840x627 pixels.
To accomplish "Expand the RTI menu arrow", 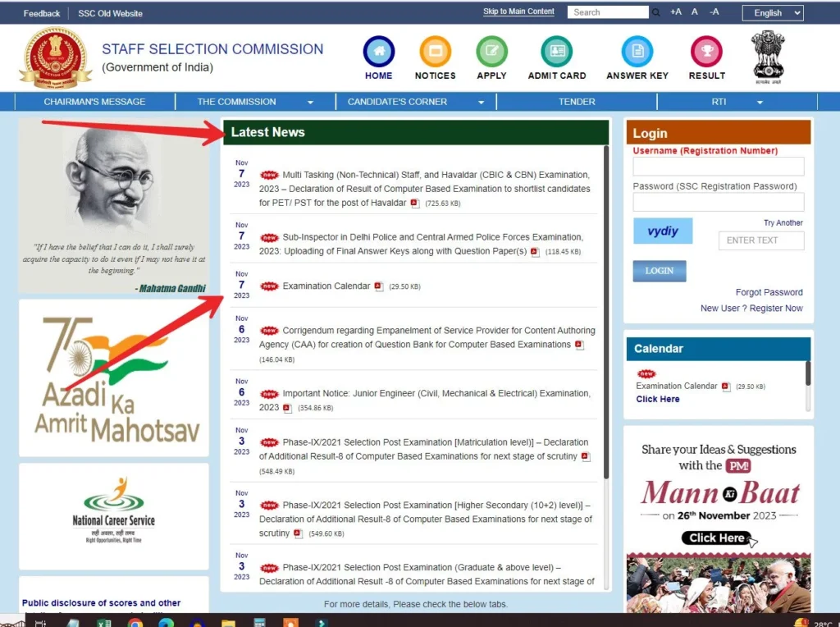I will click(760, 103).
